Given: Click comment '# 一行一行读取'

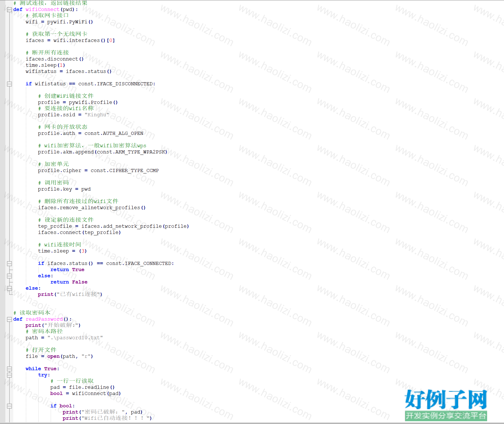Looking at the screenshot, I should click(x=72, y=381).
